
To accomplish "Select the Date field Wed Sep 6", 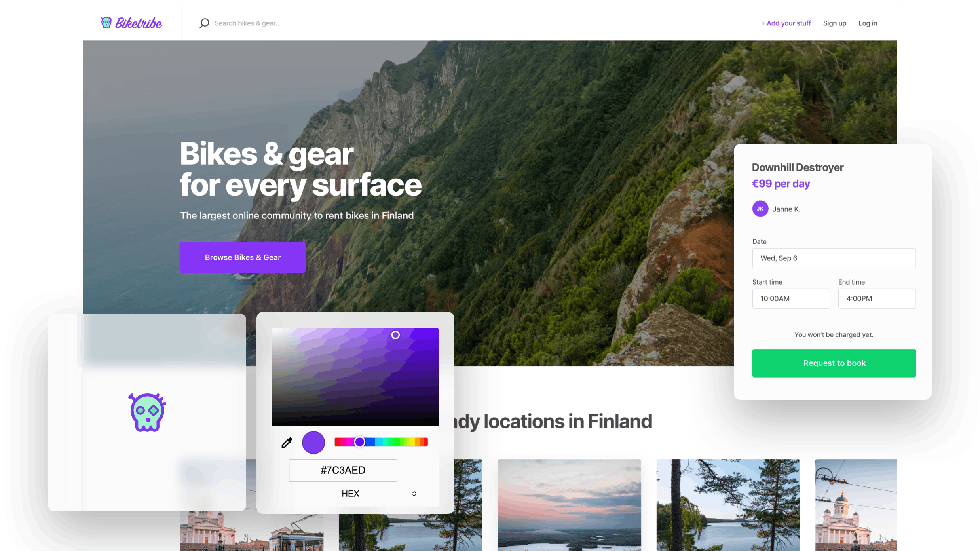I will tap(834, 258).
